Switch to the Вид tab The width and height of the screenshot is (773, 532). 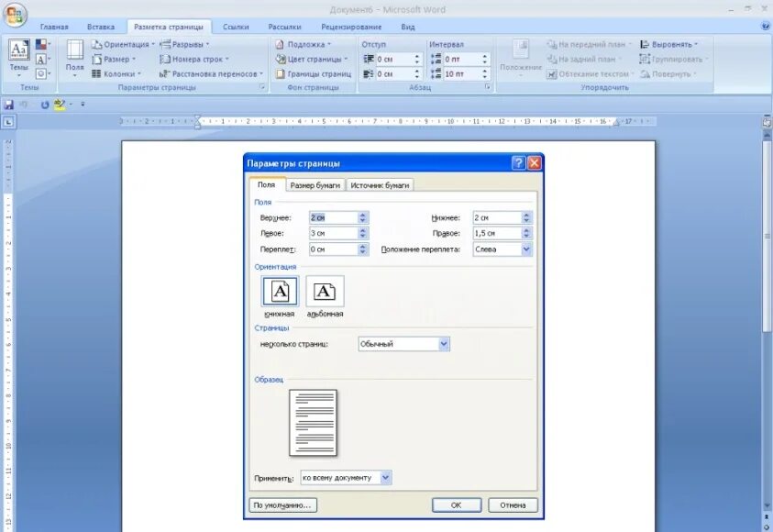coord(408,27)
